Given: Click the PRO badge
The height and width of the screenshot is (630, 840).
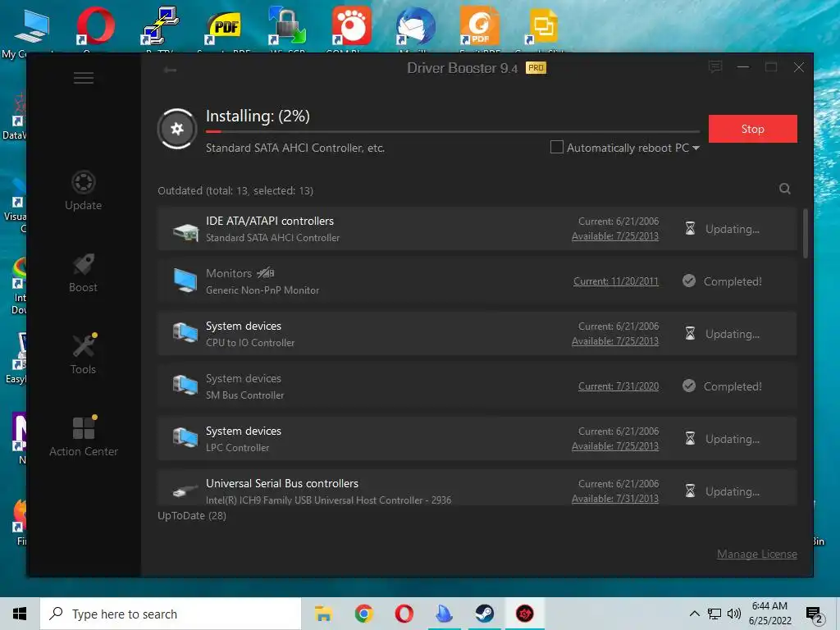Looking at the screenshot, I should (x=536, y=67).
